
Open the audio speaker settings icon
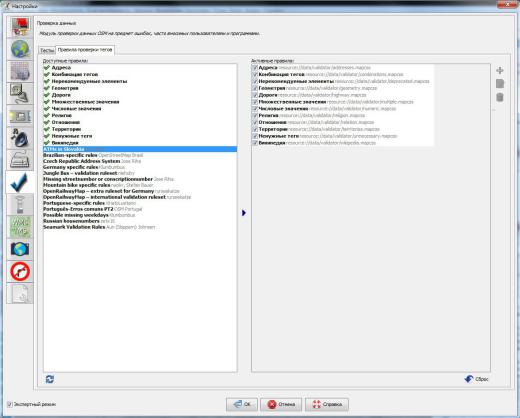tap(20, 138)
